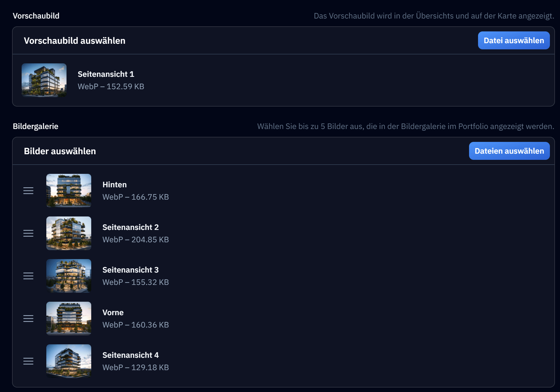Select the Seitenansicht 2 thumbnail image
Screen dimensions: 560x392
69,233
